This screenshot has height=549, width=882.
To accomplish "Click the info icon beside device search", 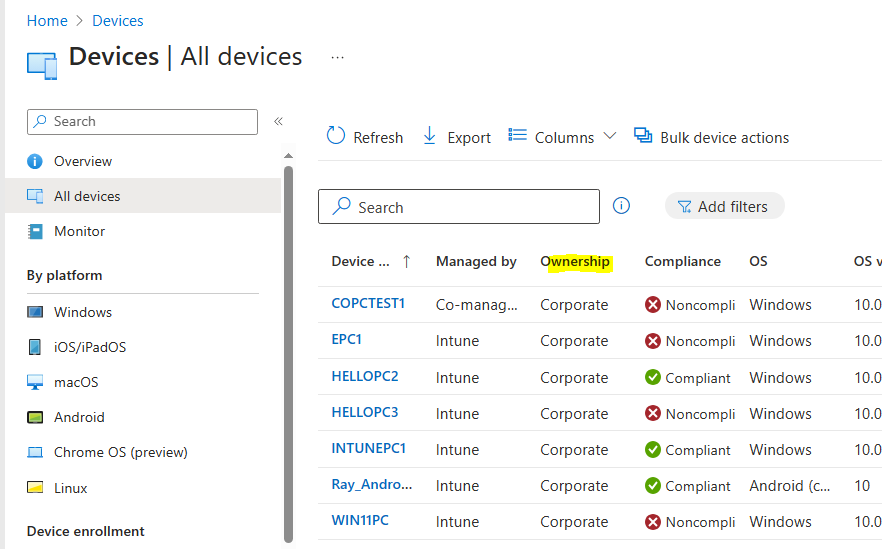I will click(x=621, y=206).
